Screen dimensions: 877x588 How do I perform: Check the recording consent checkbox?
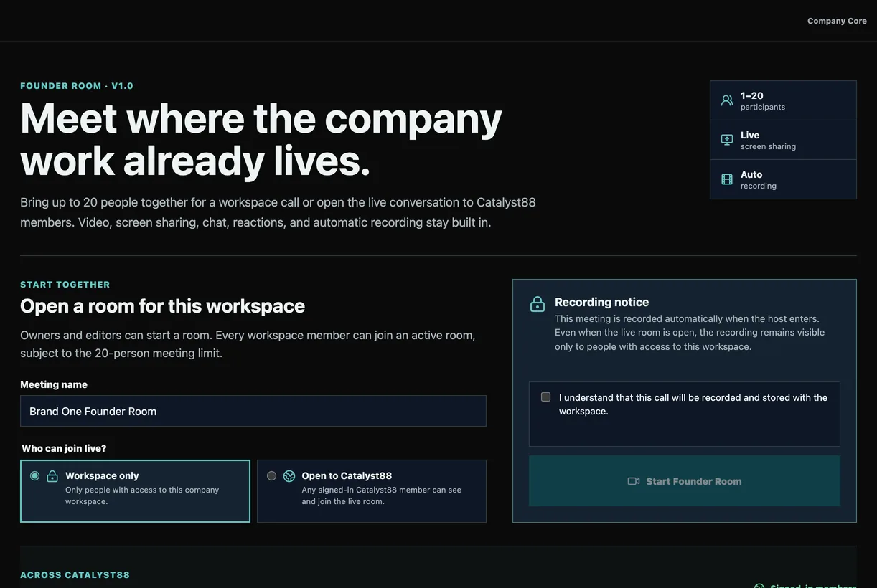coord(545,397)
